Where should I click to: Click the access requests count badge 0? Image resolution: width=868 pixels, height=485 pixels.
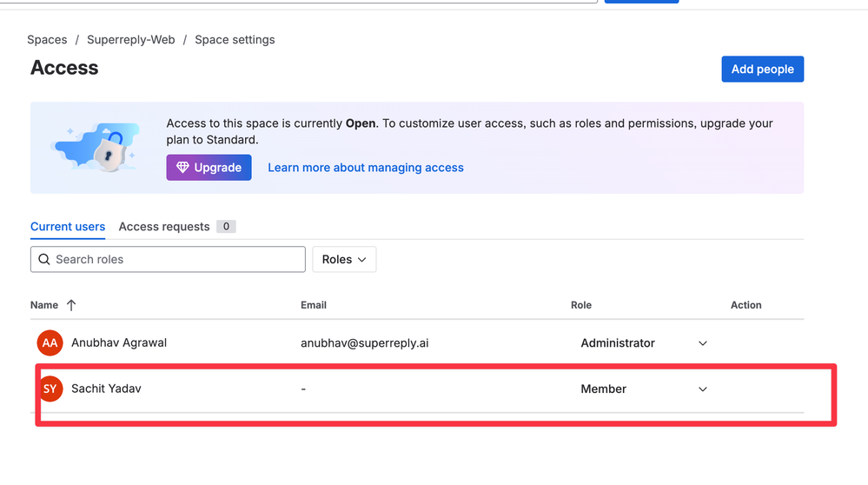[x=226, y=227]
